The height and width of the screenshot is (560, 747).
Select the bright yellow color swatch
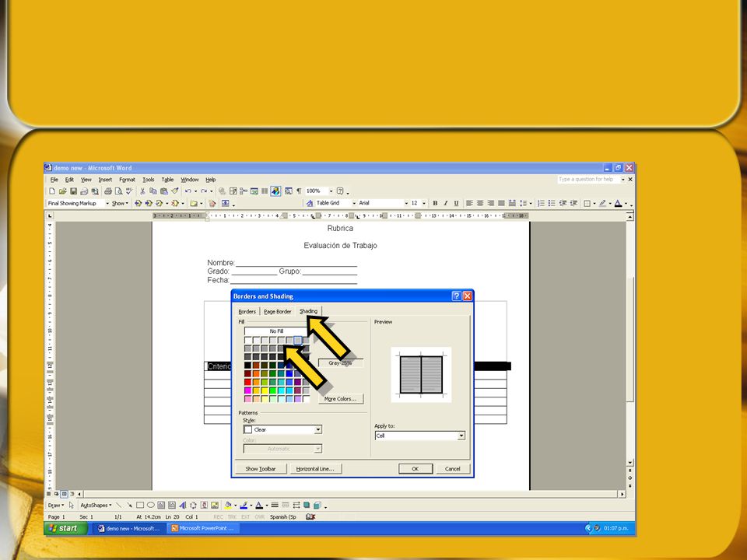click(265, 390)
